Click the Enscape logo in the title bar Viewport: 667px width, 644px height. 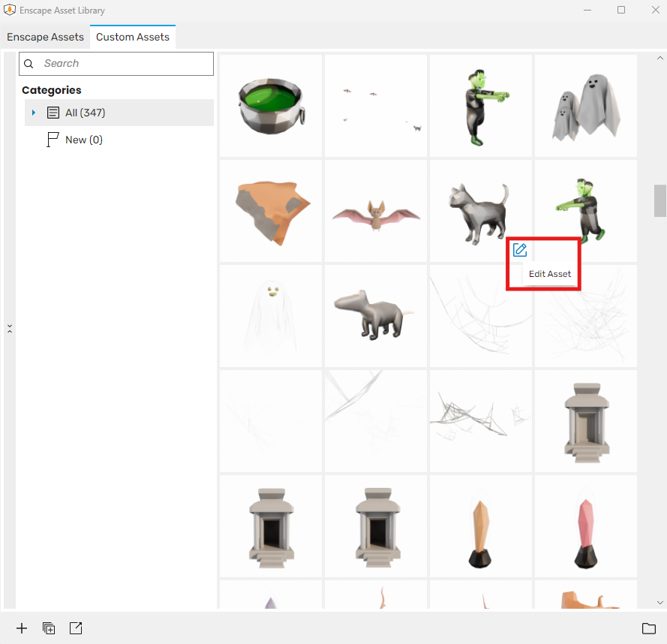10,10
